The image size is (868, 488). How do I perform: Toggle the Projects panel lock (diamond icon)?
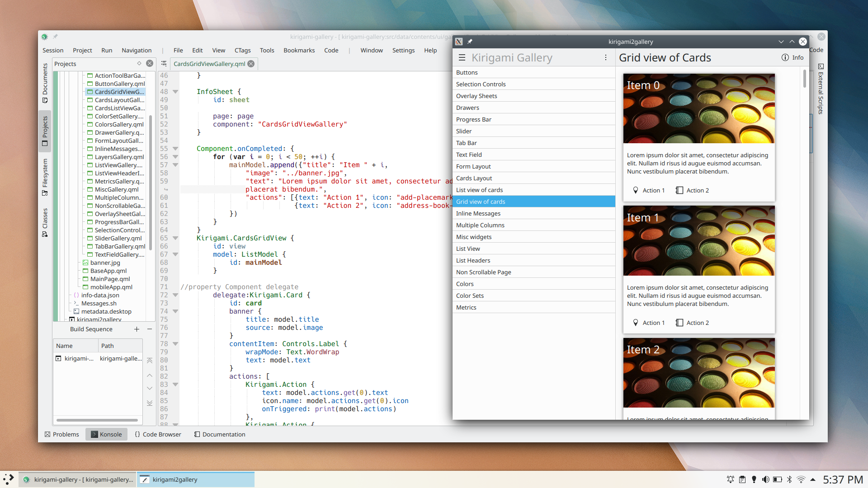pyautogui.click(x=139, y=63)
